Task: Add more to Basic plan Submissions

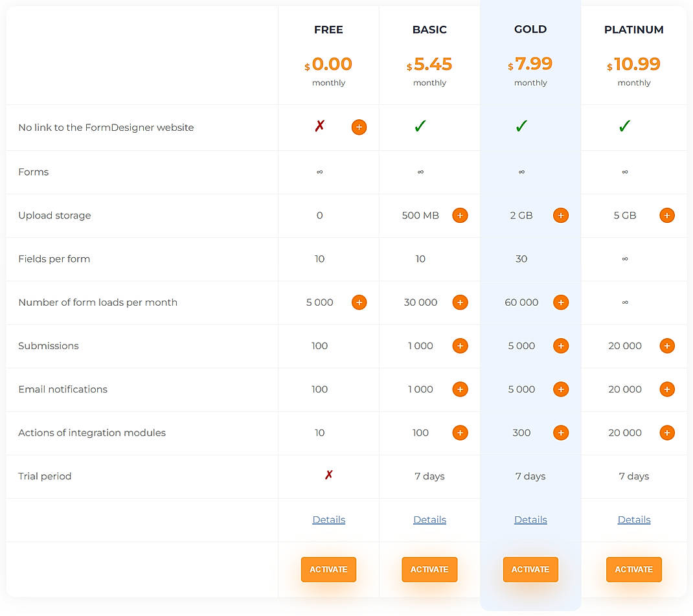Action: 460,345
